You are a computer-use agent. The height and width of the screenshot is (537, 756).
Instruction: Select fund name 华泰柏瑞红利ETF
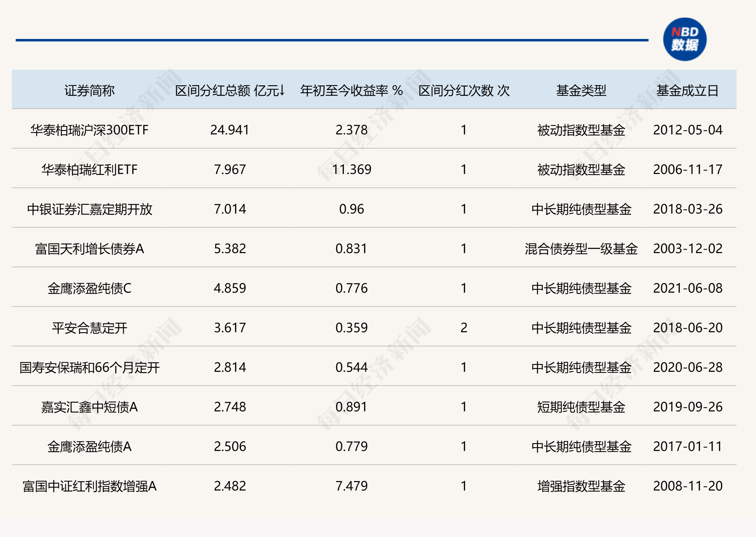[x=89, y=170]
